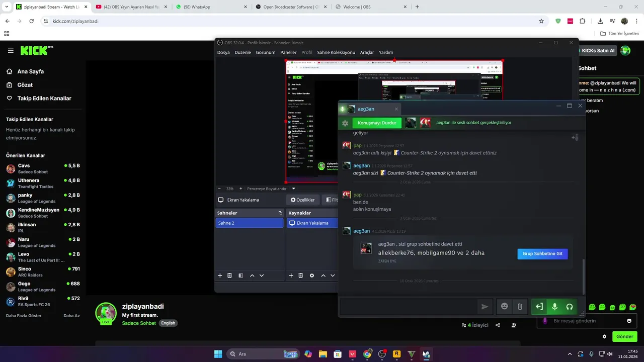Move scene up arrow in Sahneler
Screen dimensions: 644x362
(x=252, y=276)
